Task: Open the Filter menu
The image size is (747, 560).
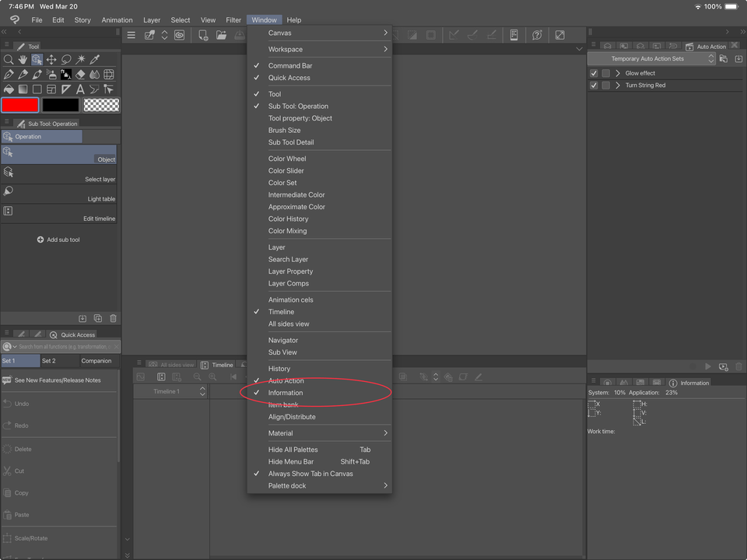Action: click(x=233, y=20)
